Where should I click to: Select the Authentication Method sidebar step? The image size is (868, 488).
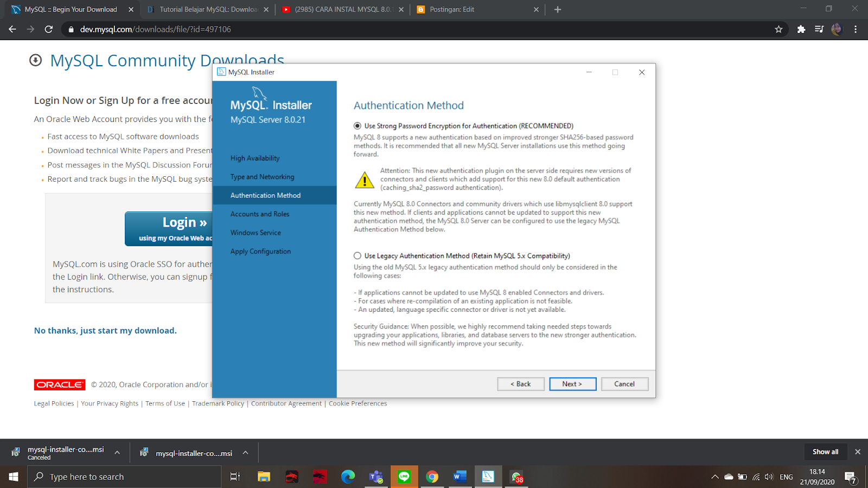coord(275,195)
